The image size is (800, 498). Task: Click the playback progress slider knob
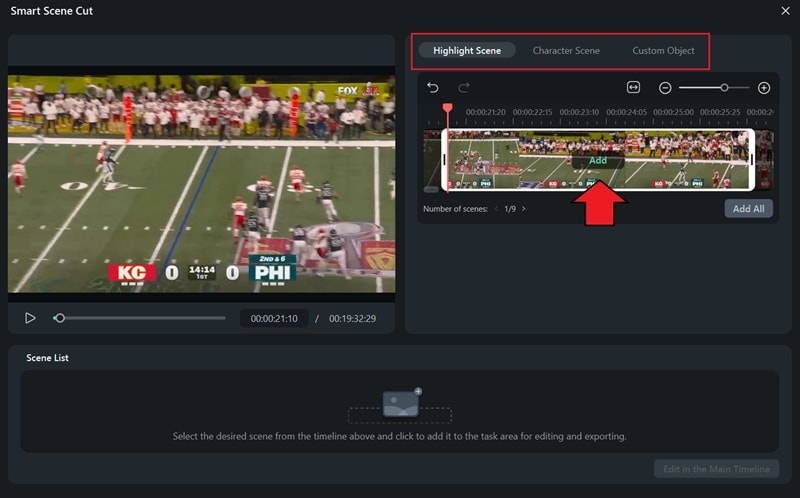click(x=60, y=318)
